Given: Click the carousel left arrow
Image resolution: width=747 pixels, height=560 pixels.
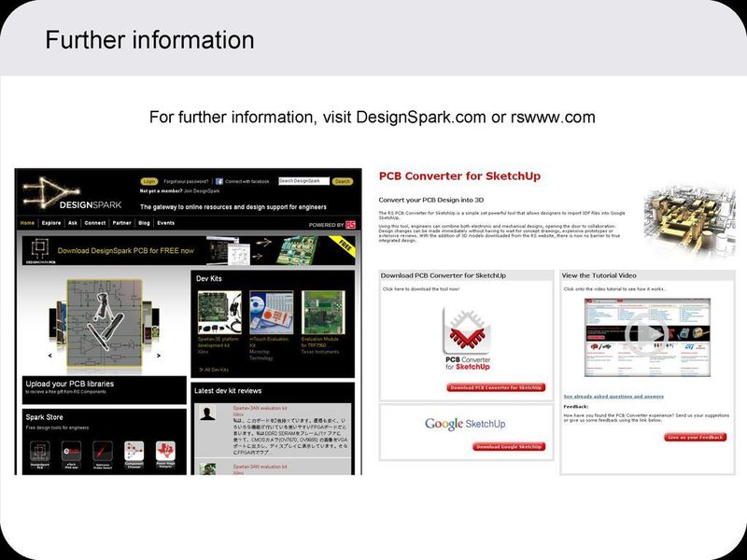Looking at the screenshot, I should (x=50, y=356).
